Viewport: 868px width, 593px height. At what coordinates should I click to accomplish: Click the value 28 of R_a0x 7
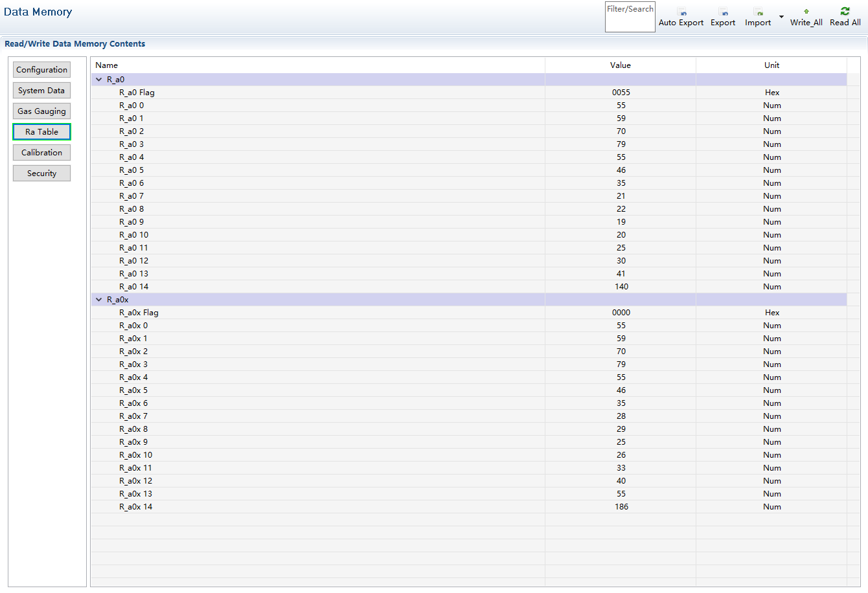[621, 416]
